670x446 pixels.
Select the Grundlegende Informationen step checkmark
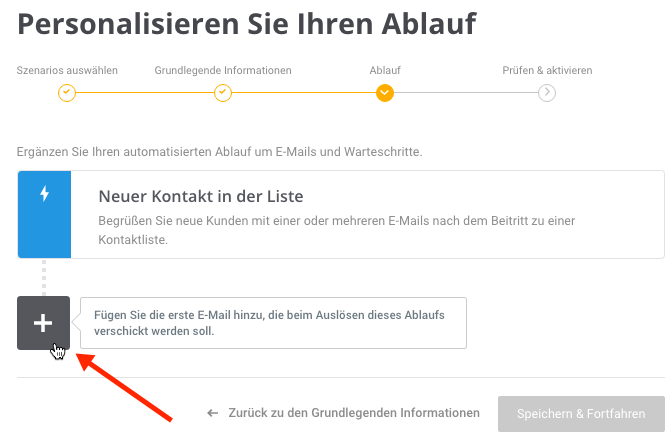point(223,93)
